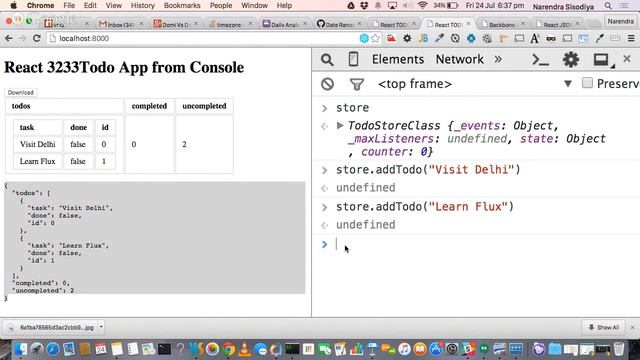This screenshot has width=640, height=360.
Task: Switch to the Elements panel
Action: tap(398, 60)
